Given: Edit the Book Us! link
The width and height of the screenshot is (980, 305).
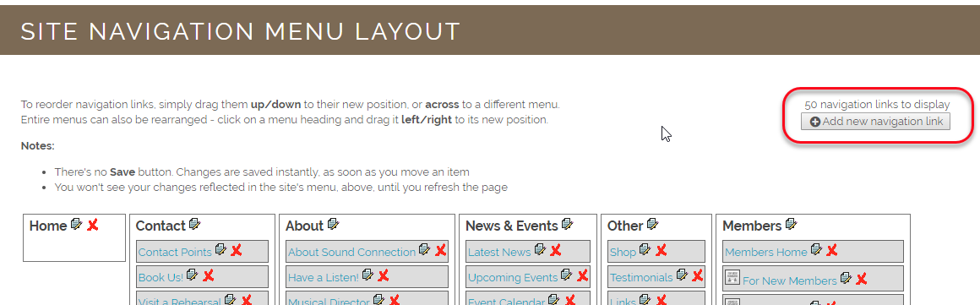Looking at the screenshot, I should 193,274.
